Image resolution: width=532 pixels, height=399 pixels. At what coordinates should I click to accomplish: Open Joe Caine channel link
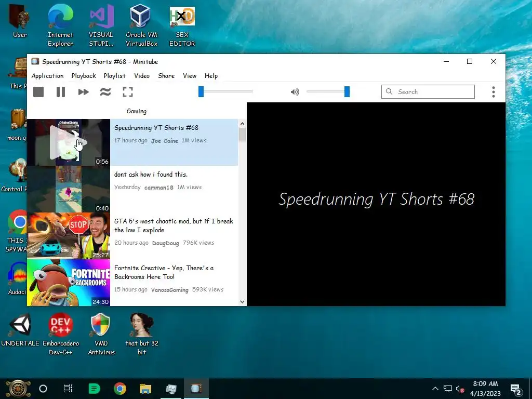coord(165,141)
